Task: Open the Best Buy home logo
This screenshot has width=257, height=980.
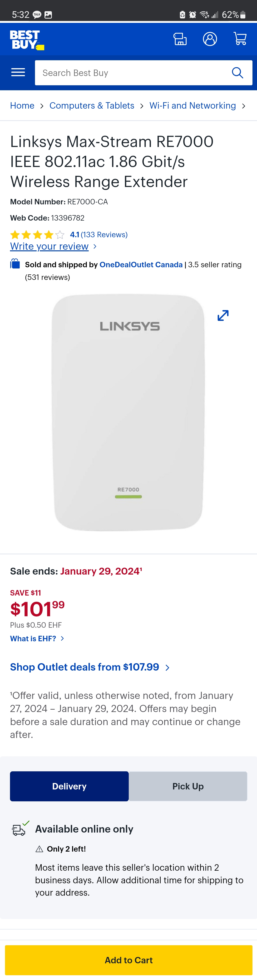Action: pos(27,40)
